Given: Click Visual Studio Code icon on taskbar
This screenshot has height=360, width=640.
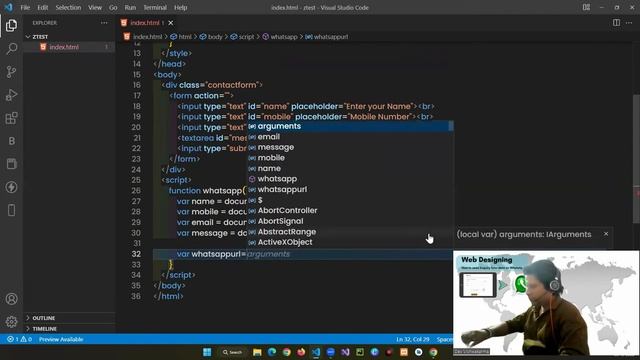Looking at the screenshot, I should click(316, 352).
